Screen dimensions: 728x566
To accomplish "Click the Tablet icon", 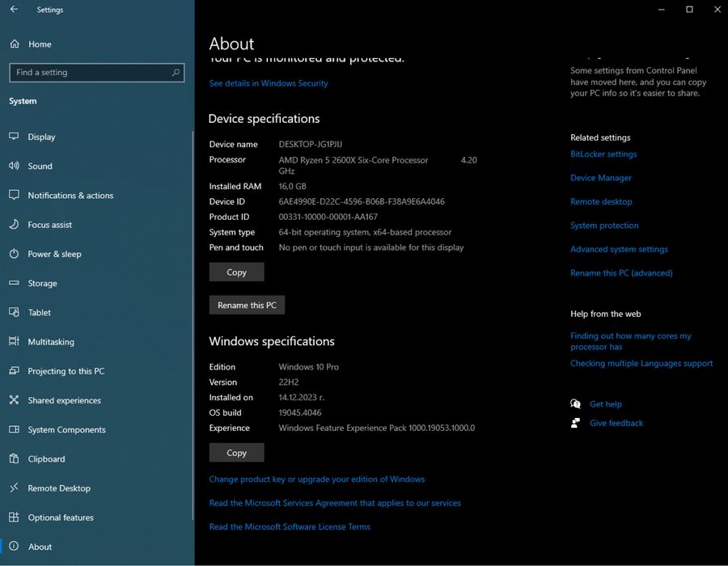I will (x=14, y=312).
